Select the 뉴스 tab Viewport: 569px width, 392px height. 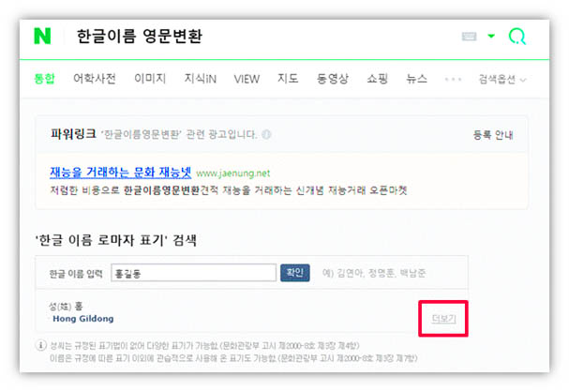(416, 79)
